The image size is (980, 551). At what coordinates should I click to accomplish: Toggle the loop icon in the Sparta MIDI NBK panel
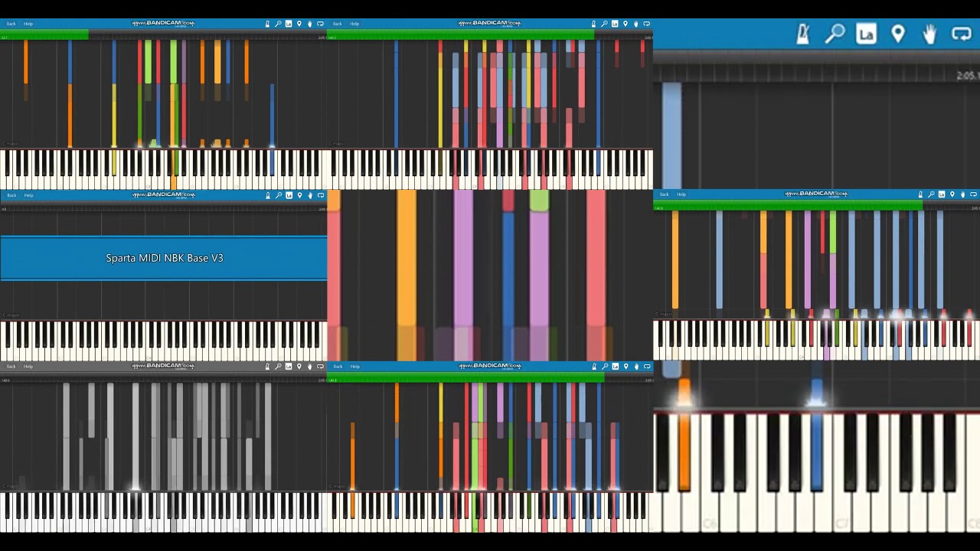tap(320, 195)
